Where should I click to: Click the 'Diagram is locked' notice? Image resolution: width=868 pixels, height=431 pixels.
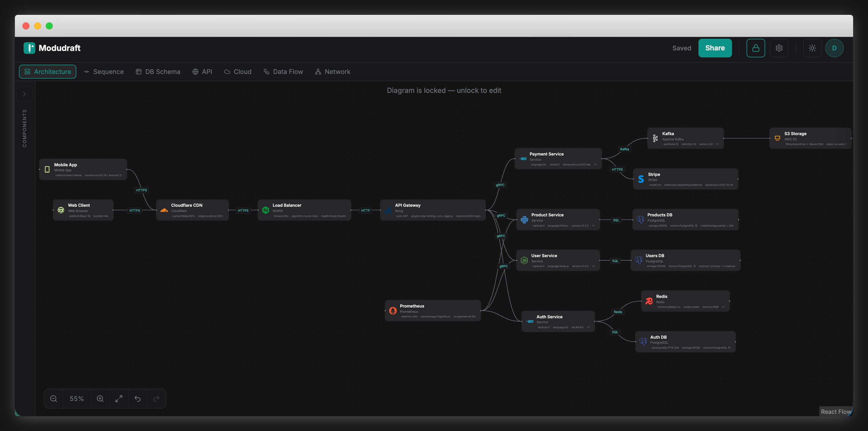click(x=444, y=90)
